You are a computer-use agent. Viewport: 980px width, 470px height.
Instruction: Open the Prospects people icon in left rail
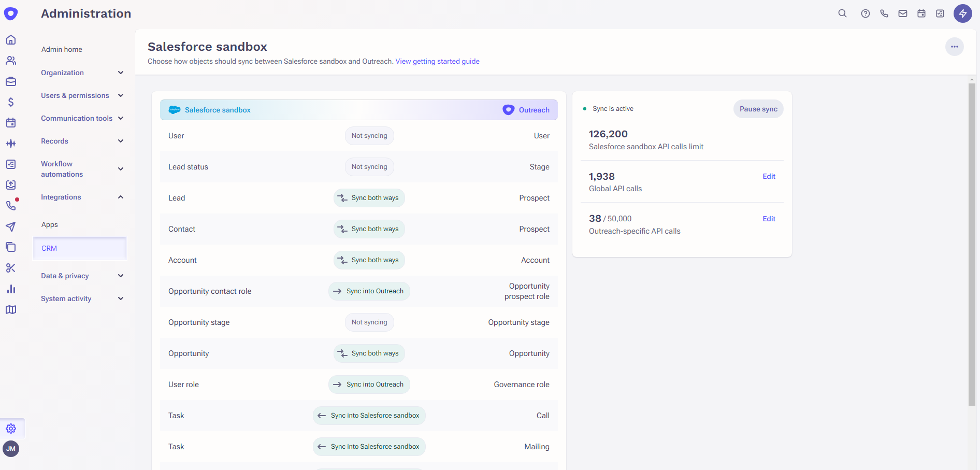tap(11, 61)
